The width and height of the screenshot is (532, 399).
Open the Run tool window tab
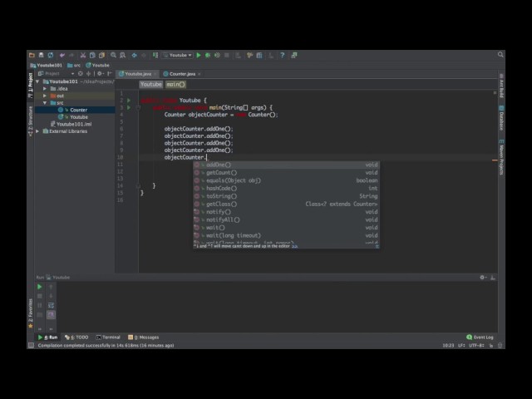point(47,337)
